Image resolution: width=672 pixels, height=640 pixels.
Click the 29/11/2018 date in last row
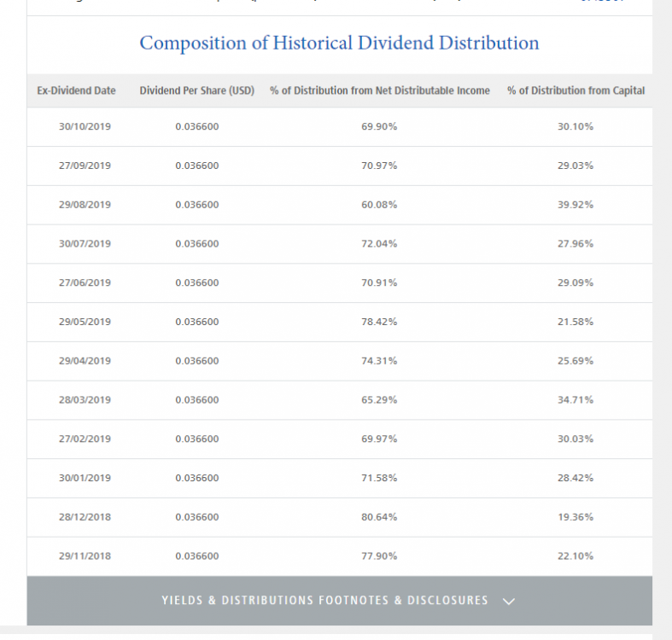coord(85,556)
